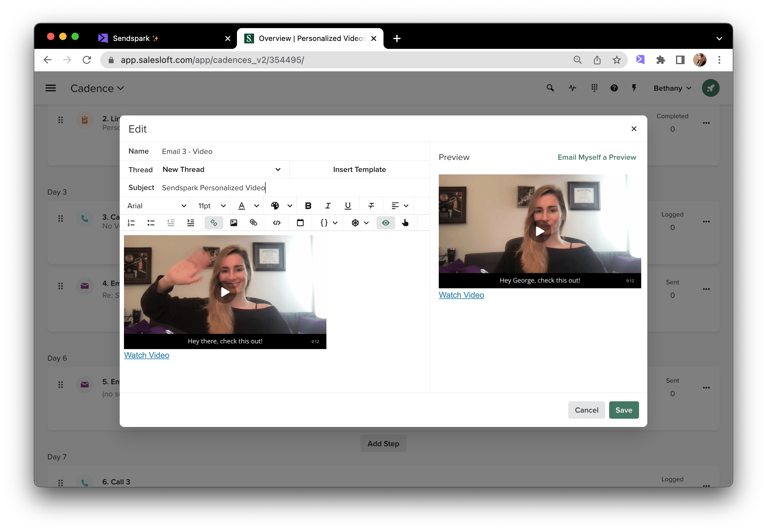Click the green rocket launch icon
The height and width of the screenshot is (532, 767).
[x=710, y=88]
